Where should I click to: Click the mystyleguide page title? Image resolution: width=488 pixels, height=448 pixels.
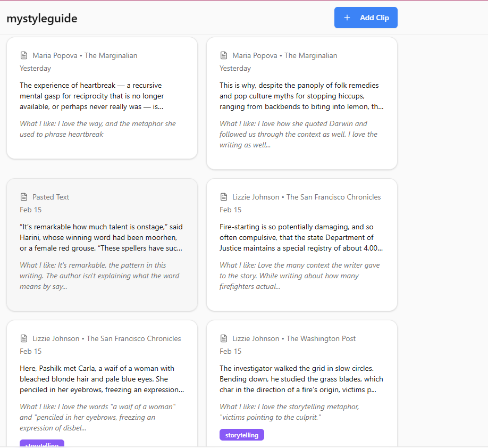coord(41,18)
